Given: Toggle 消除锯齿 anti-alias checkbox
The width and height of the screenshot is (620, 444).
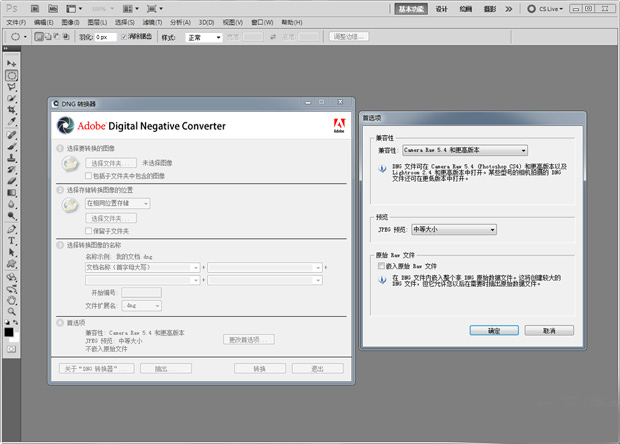Looking at the screenshot, I should [124, 37].
